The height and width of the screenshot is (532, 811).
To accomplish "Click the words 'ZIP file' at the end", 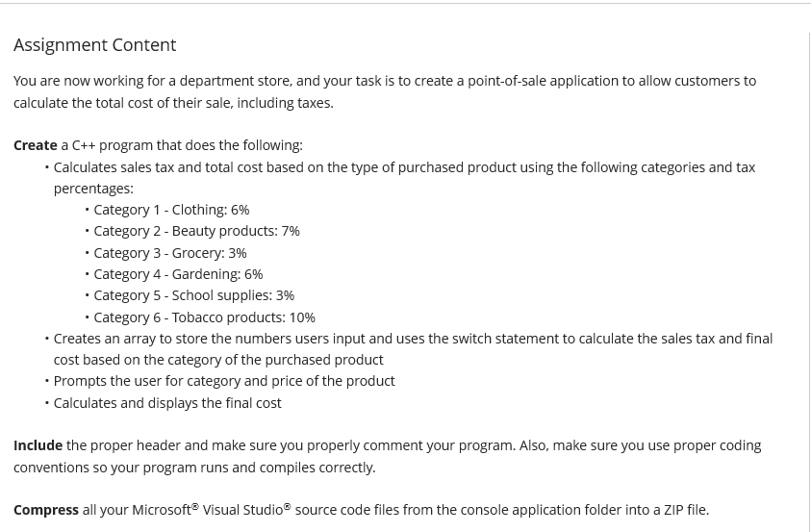I will pos(679,510).
